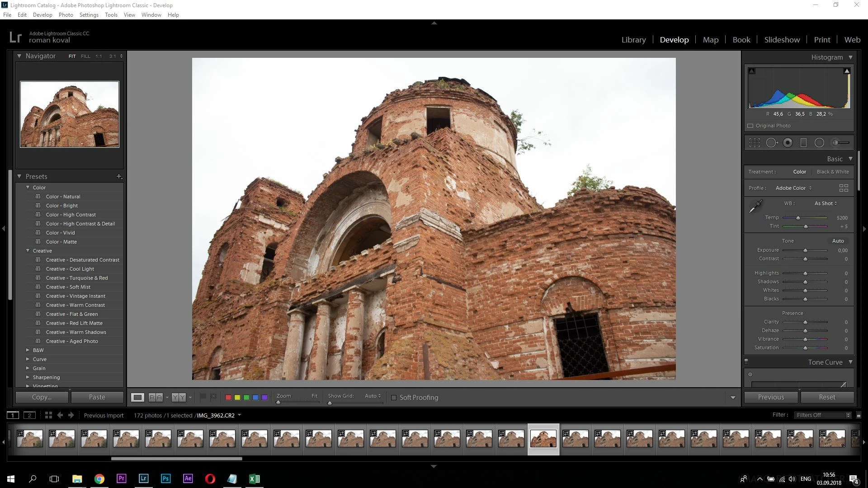Open the Settings menu
The image size is (868, 488).
pyautogui.click(x=89, y=15)
